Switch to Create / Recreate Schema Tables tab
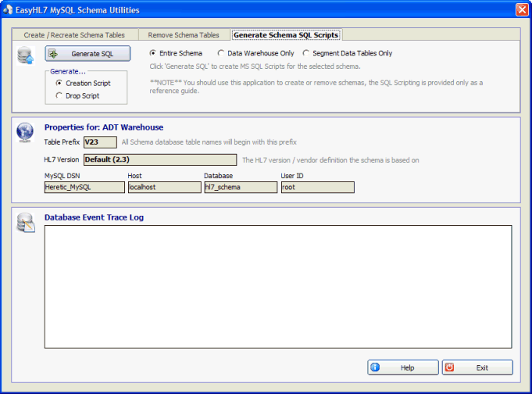Screen dimensions: 532x394 74,35
